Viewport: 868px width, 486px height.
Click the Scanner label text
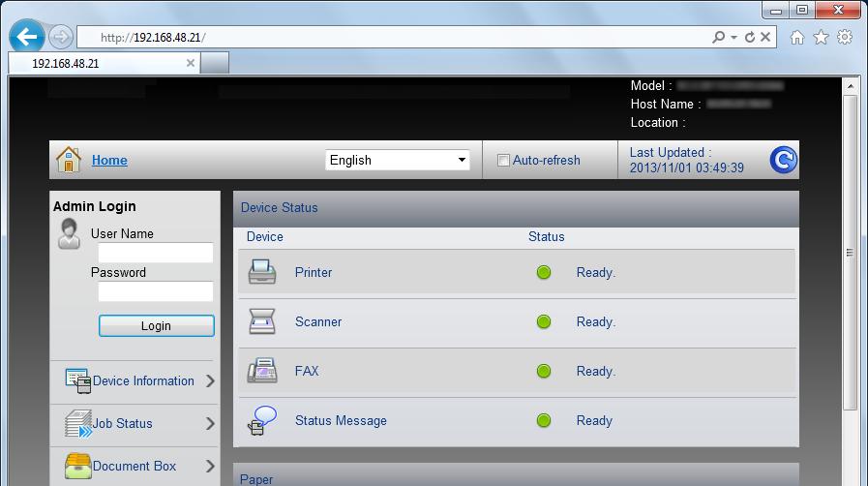(x=318, y=321)
